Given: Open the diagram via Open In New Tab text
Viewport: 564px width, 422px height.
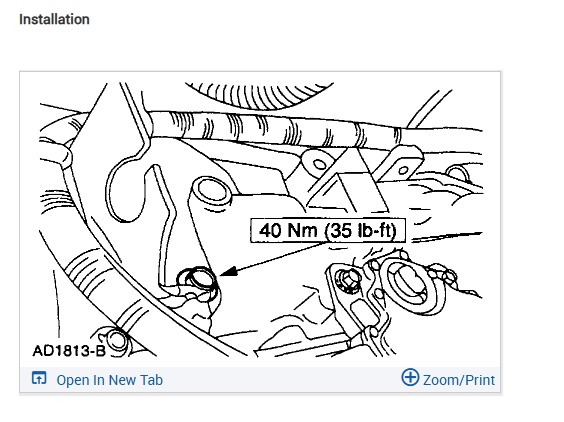Looking at the screenshot, I should pyautogui.click(x=110, y=380).
